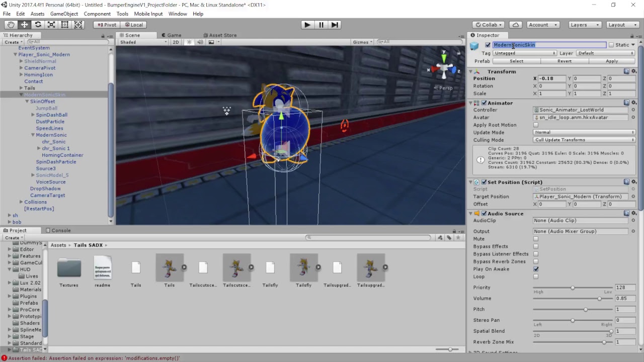The height and width of the screenshot is (362, 644).
Task: Select the Scale tool icon
Action: (51, 25)
